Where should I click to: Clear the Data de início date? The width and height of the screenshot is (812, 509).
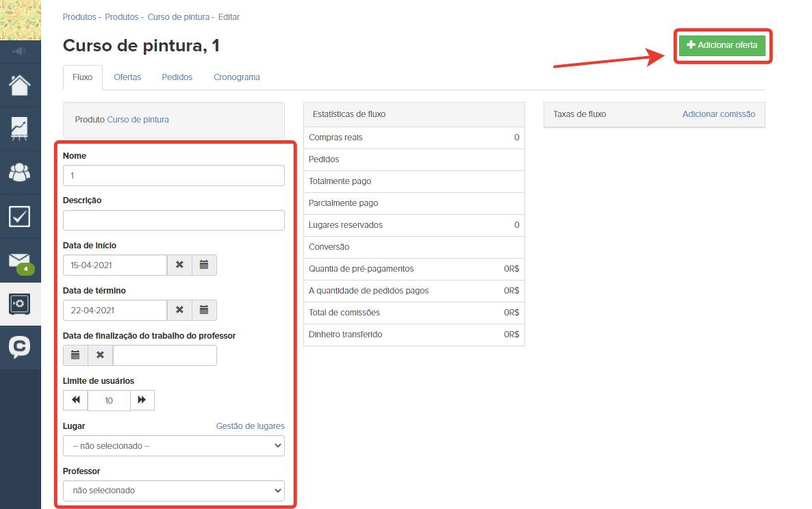coord(179,265)
